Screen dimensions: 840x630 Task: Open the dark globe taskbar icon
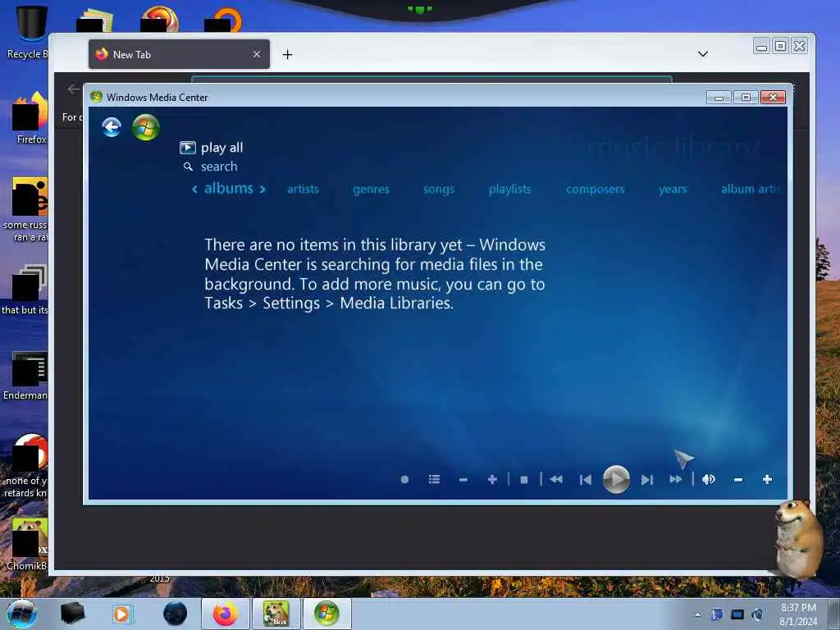pyautogui.click(x=176, y=614)
